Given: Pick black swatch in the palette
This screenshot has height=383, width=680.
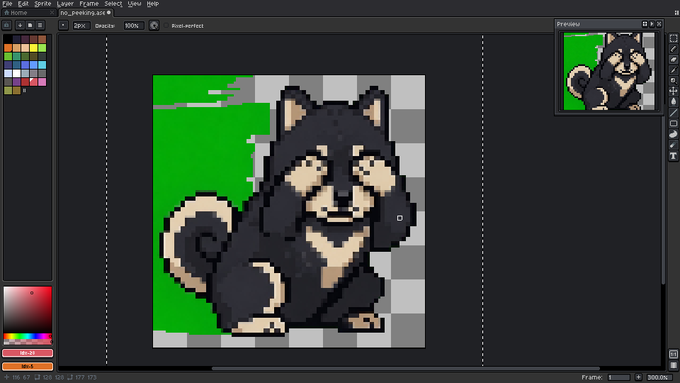Looking at the screenshot, I should click(x=8, y=39).
